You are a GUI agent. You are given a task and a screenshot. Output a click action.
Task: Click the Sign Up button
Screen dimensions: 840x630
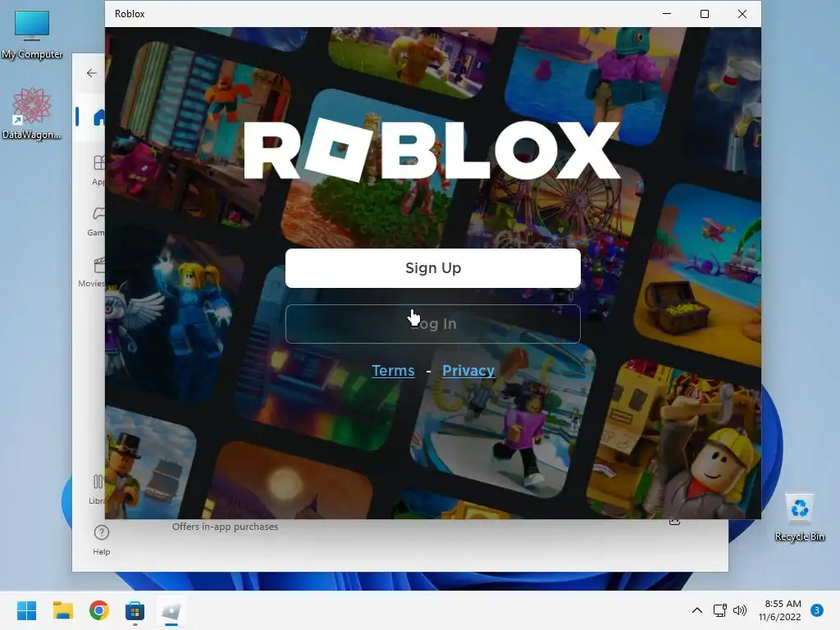pyautogui.click(x=433, y=268)
